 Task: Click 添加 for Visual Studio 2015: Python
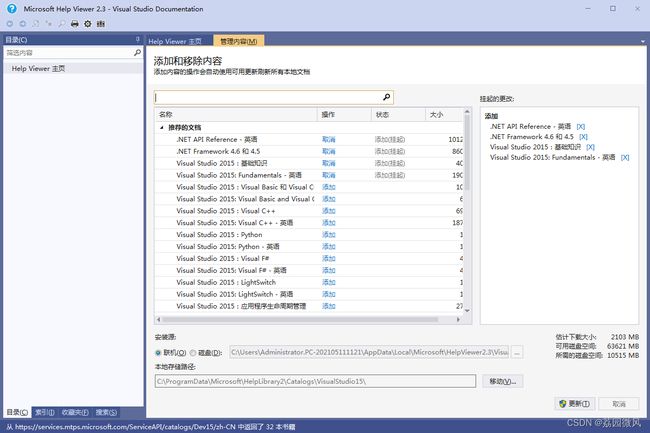click(329, 235)
